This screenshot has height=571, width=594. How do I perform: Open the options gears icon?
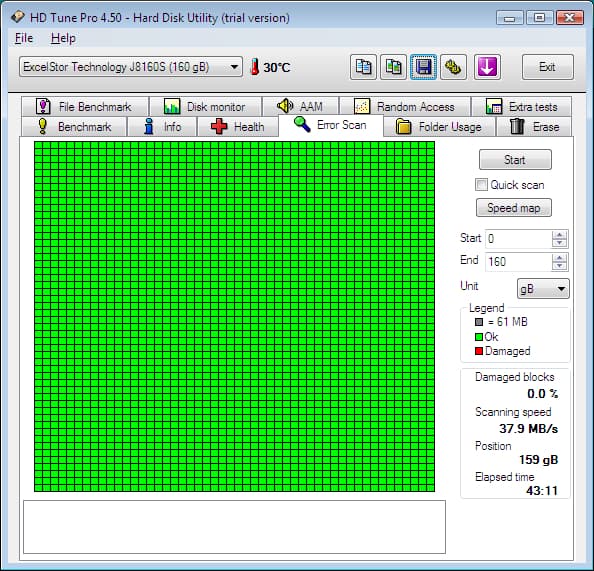[x=453, y=67]
